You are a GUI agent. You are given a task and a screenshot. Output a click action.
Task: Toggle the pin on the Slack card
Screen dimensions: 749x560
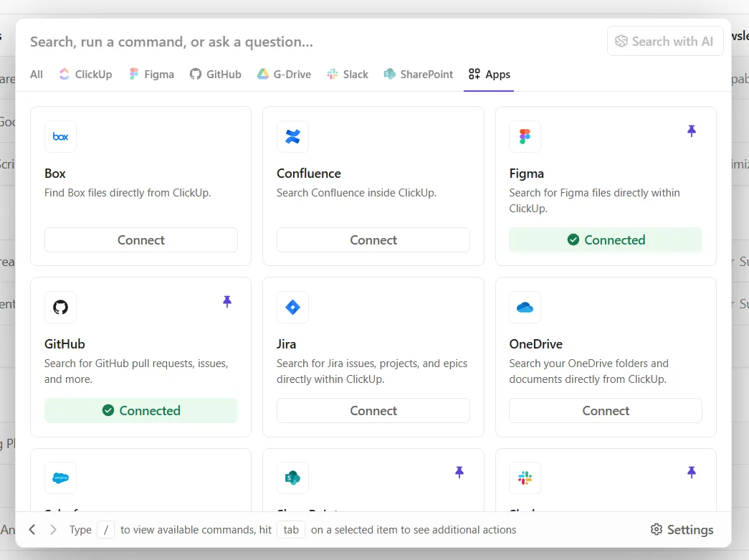tap(691, 473)
